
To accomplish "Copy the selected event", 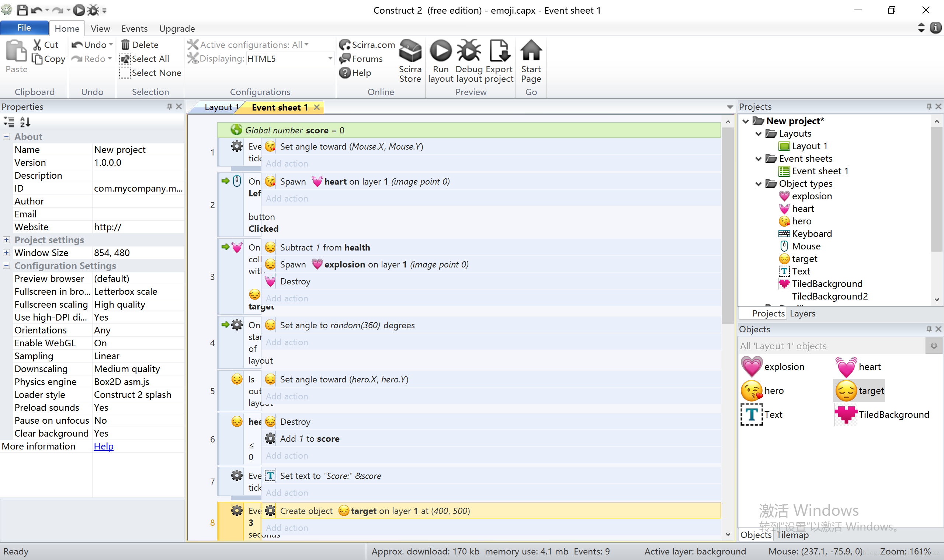I will pyautogui.click(x=49, y=59).
